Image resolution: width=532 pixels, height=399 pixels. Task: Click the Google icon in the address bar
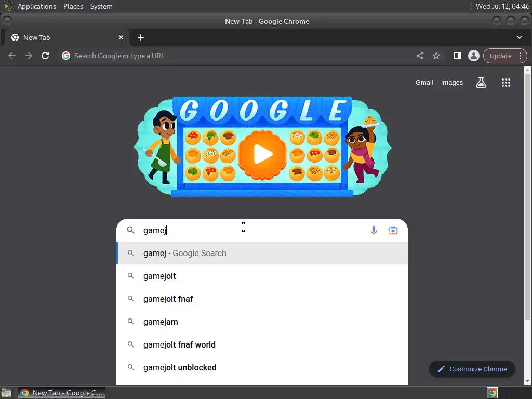coord(66,56)
